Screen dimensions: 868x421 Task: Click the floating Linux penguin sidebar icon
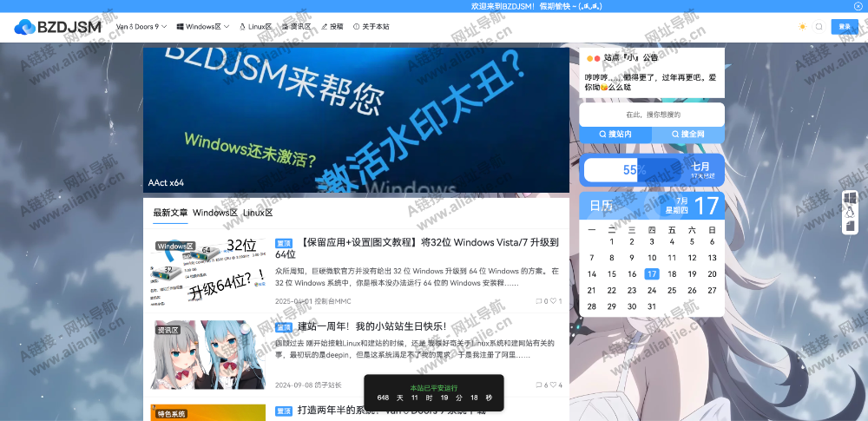[850, 212]
